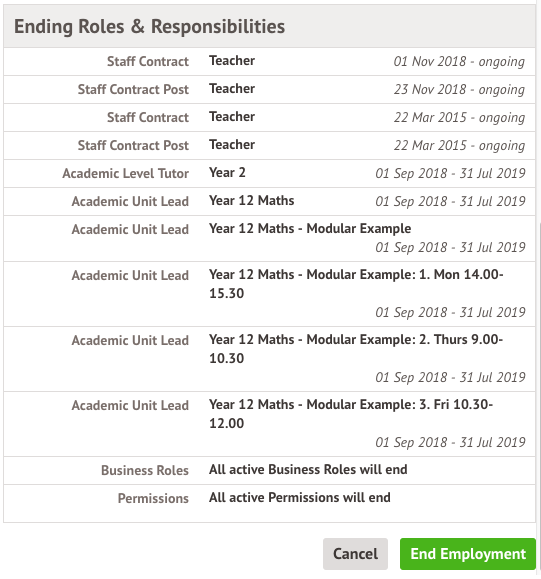Click the 'All active Business Roles will end' text
The image size is (541, 579).
[308, 469]
